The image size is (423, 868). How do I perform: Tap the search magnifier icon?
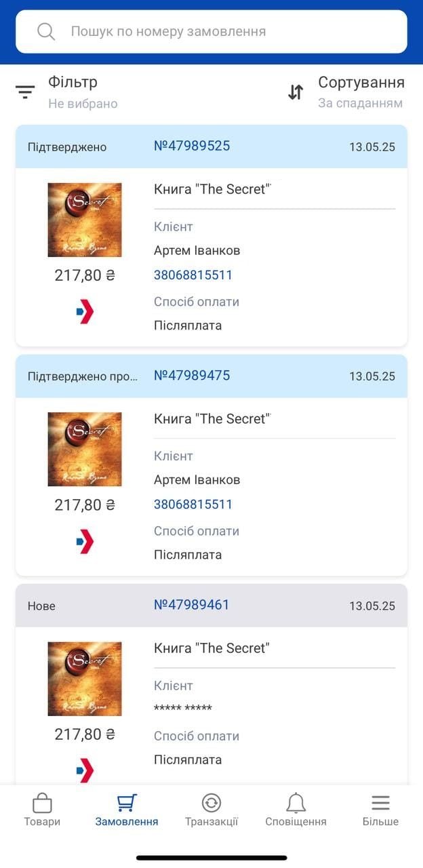[46, 31]
